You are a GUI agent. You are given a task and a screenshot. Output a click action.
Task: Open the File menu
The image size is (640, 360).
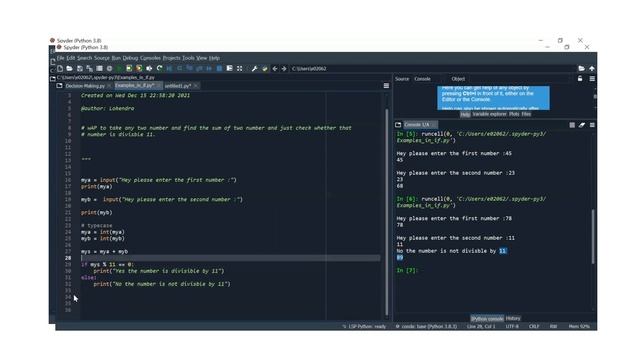[x=60, y=58]
